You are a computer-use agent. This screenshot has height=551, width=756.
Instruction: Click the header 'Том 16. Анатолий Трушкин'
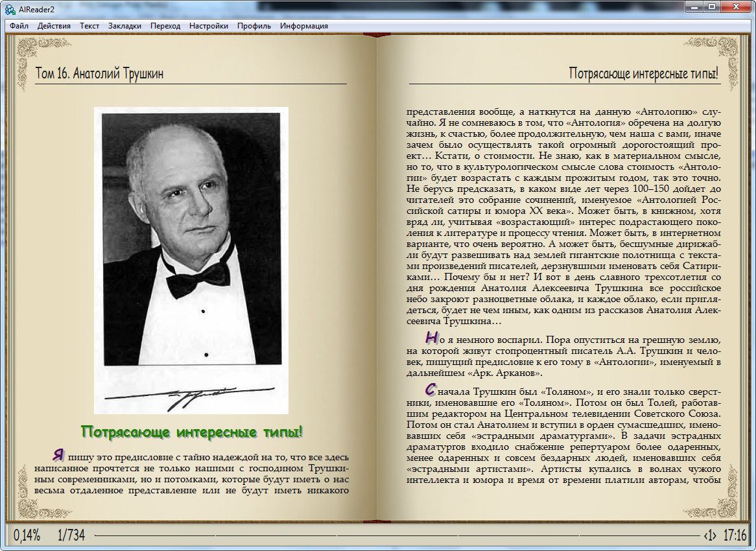(99, 73)
